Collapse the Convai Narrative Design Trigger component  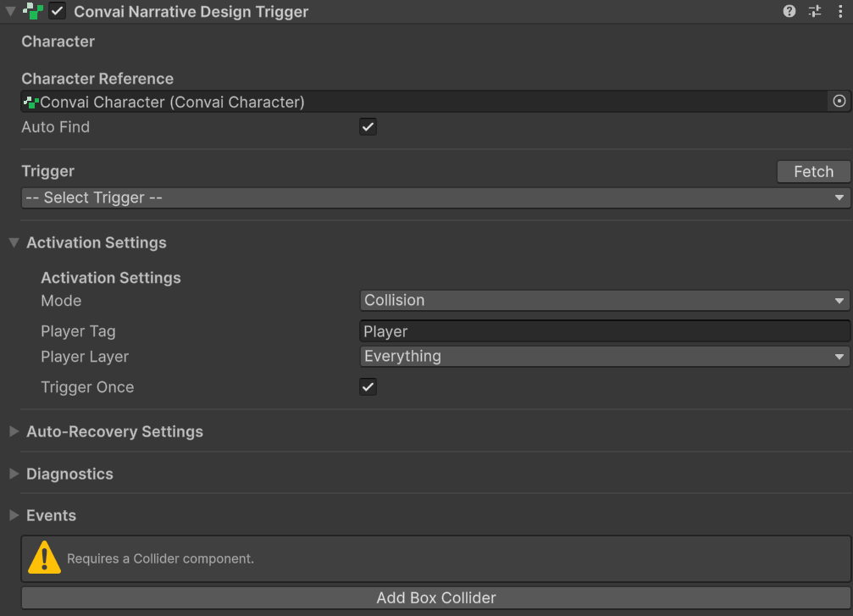[10, 11]
